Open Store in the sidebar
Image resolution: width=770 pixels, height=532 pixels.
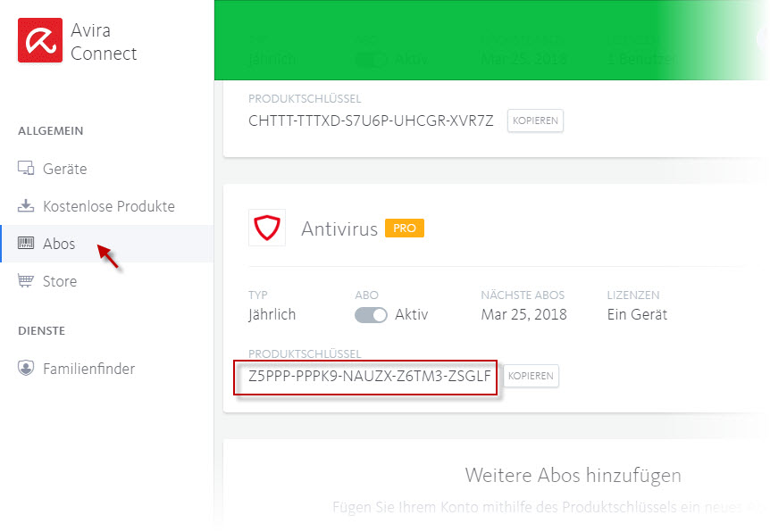point(107,281)
